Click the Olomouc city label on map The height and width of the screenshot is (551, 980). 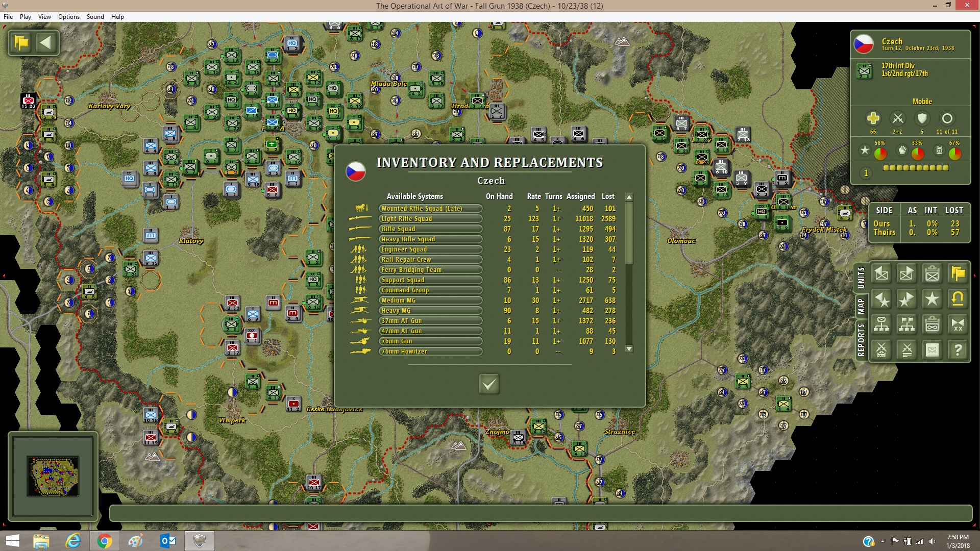click(681, 241)
